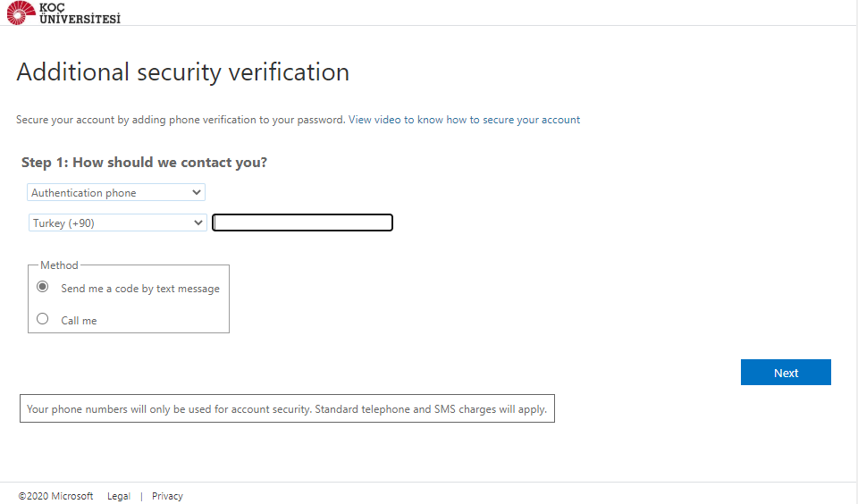The height and width of the screenshot is (504, 858).
Task: Click the "Step 1: How should we contact you?" heading
Action: tap(144, 163)
